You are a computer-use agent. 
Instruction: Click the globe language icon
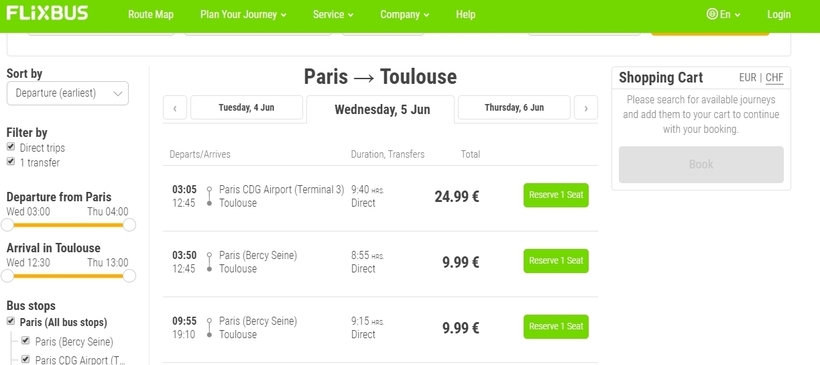tap(711, 14)
